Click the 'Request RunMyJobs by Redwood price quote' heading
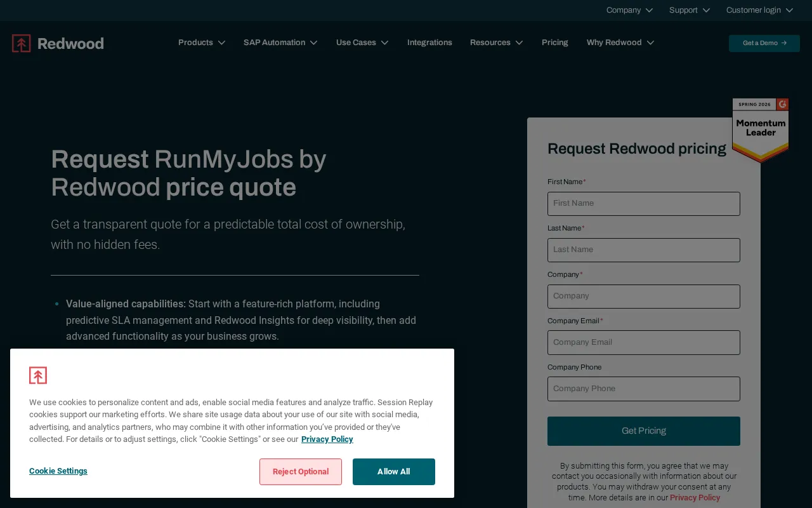The height and width of the screenshot is (508, 812). coord(188,173)
